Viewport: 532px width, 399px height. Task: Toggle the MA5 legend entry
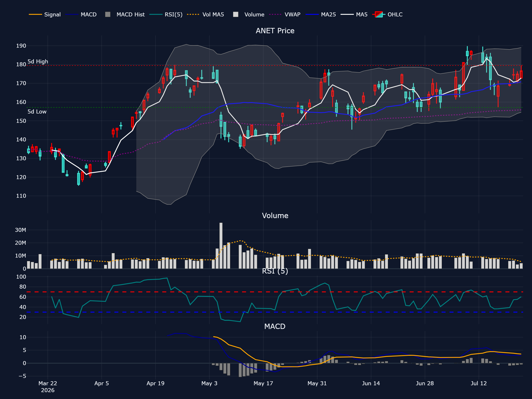[x=354, y=14]
